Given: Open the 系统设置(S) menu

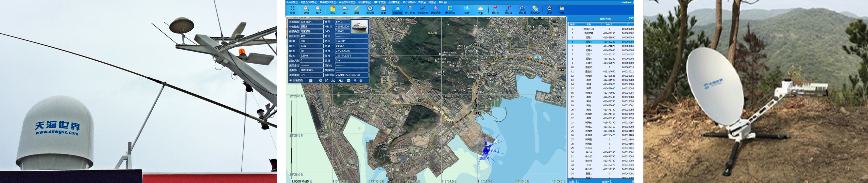Looking at the screenshot, I should click(292, 2).
